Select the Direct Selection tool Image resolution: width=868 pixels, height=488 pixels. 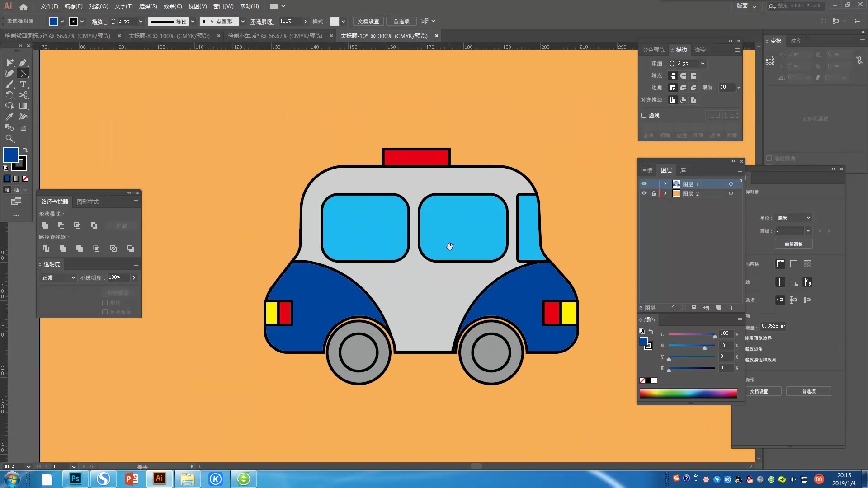[23, 73]
